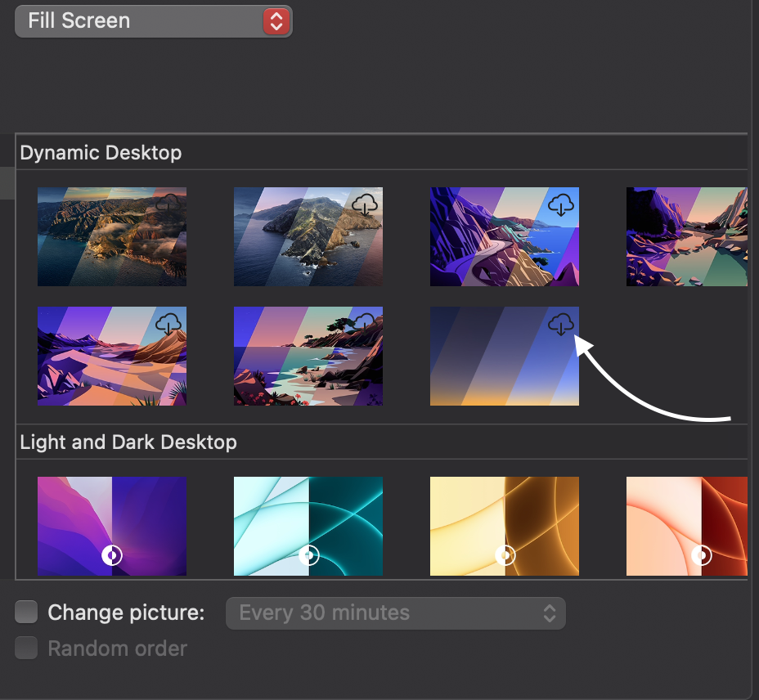759x700 pixels.
Task: Click the Dynamic Desktop section heading
Action: point(101,153)
